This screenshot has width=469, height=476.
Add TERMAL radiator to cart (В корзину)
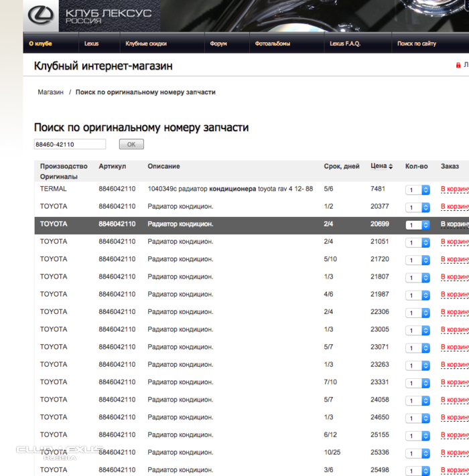pyautogui.click(x=455, y=189)
